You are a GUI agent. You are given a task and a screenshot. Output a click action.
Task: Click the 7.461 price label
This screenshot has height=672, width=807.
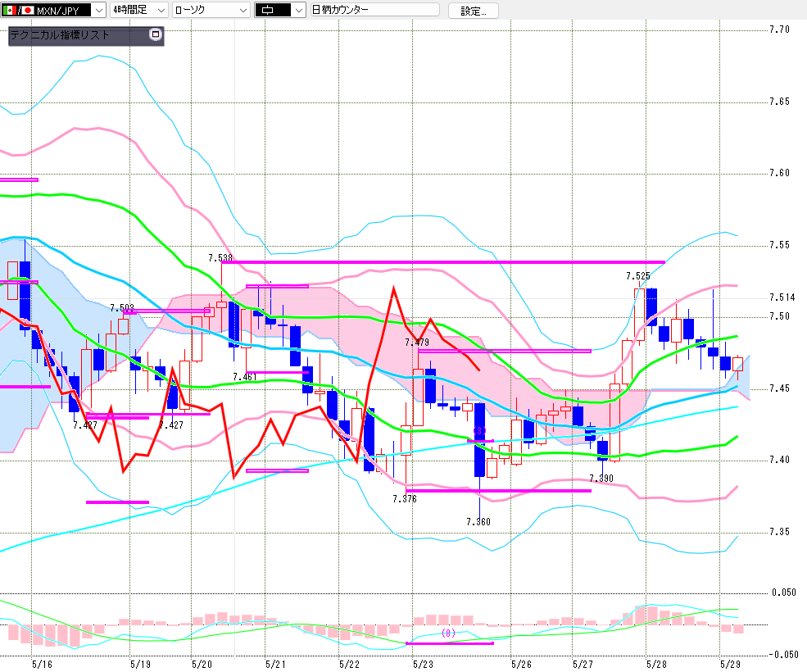click(244, 377)
